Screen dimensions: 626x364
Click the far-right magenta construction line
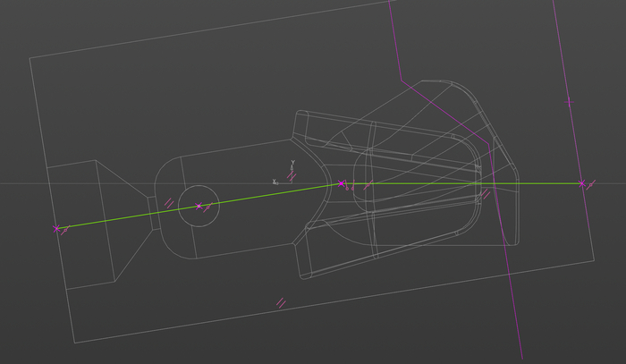(563, 72)
